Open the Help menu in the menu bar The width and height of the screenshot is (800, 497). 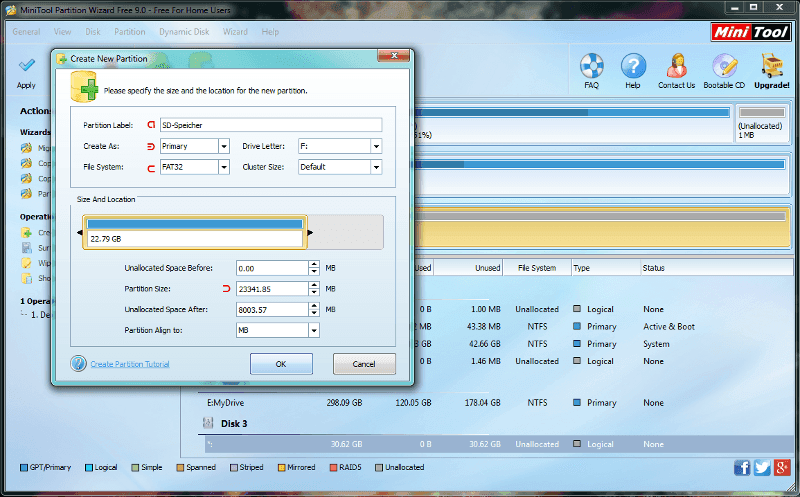270,32
